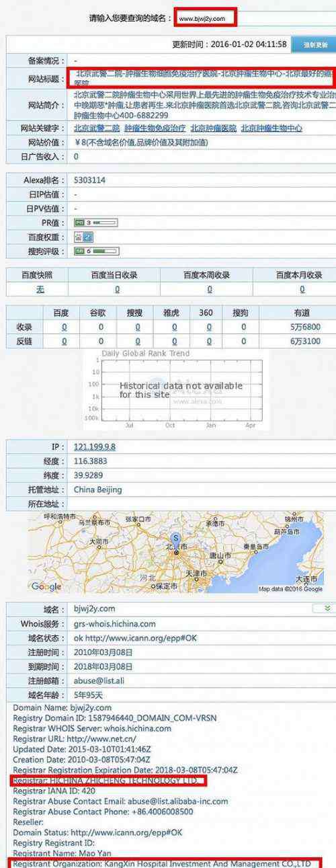336x868 pixels.
Task: Click the Sogou rating 6 badge icon
Action: pos(95,252)
